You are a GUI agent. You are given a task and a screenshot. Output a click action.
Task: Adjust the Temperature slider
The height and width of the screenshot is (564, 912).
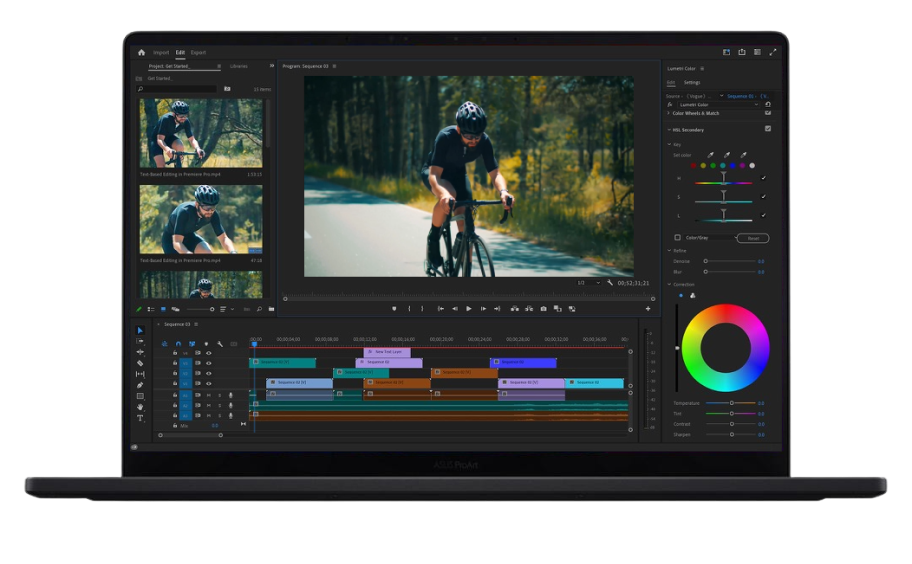(x=731, y=403)
